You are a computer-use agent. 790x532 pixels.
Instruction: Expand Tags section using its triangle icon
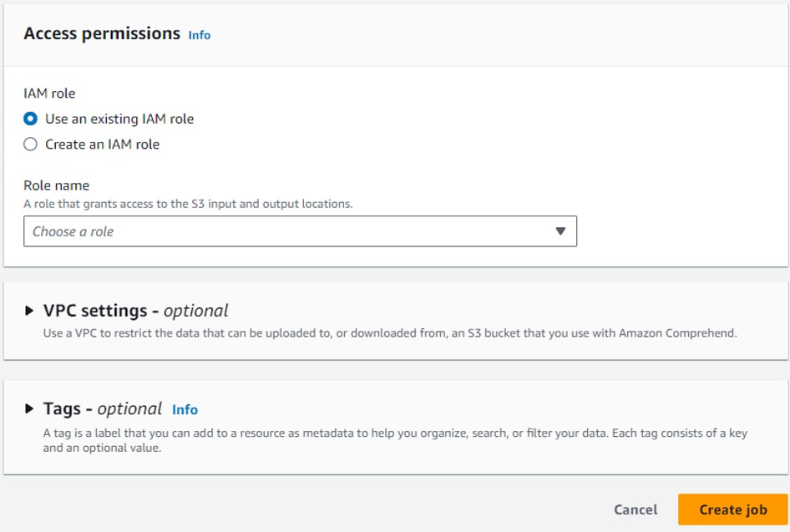[x=30, y=409]
